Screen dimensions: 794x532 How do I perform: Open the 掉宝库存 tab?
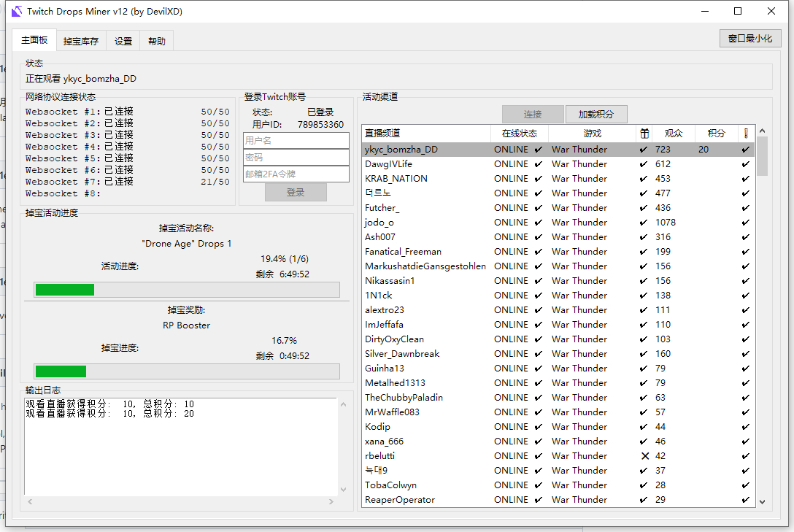click(81, 41)
